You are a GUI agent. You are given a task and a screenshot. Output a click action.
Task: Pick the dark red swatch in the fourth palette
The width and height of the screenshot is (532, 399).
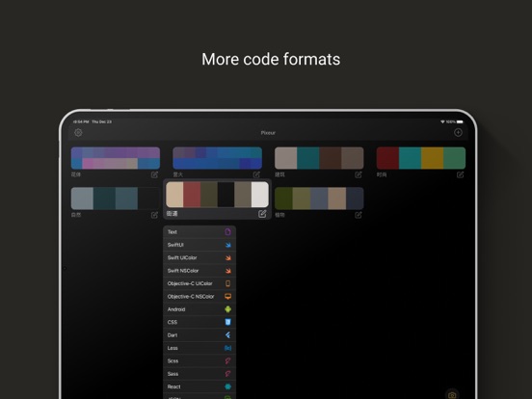387,158
